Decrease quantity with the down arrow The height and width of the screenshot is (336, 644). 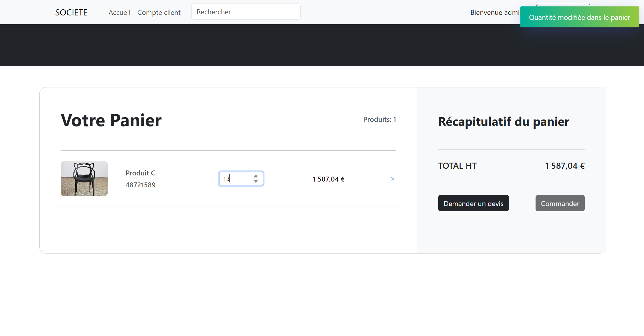(x=256, y=181)
